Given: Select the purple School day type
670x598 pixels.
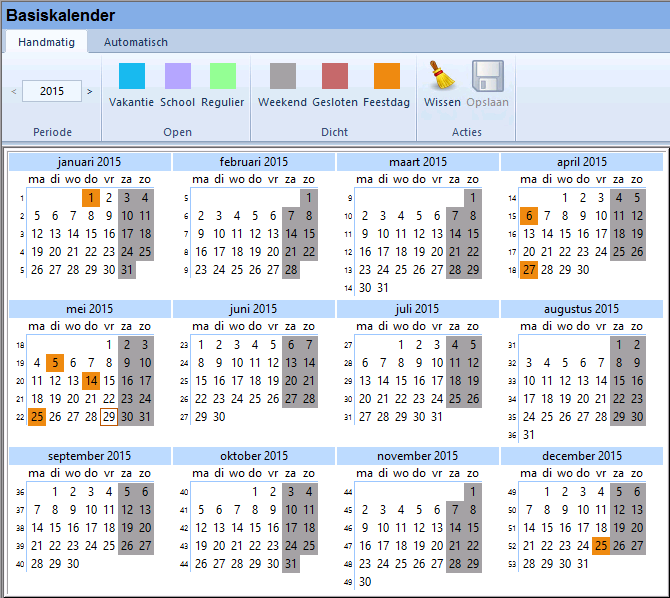Looking at the screenshot, I should pos(177,77).
